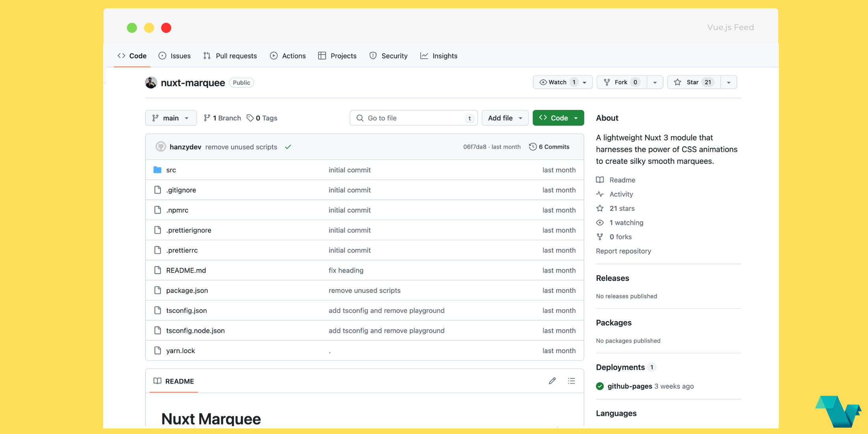
Task: Click the clock icon beside 6 Commits
Action: [533, 146]
